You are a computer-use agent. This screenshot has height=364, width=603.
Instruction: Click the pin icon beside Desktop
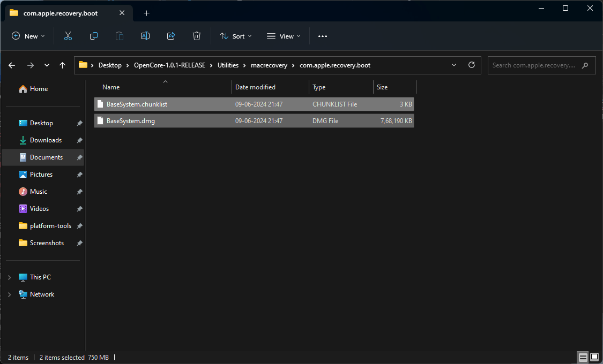pyautogui.click(x=80, y=123)
